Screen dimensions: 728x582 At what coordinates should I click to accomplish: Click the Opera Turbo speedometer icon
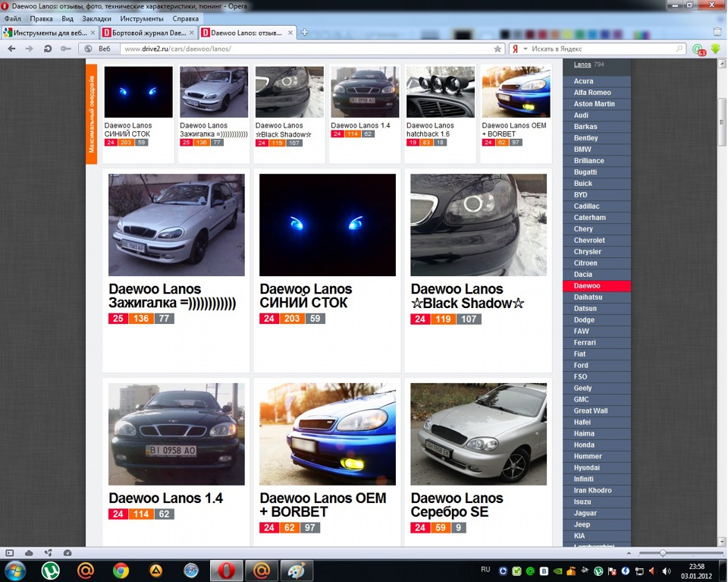67,552
